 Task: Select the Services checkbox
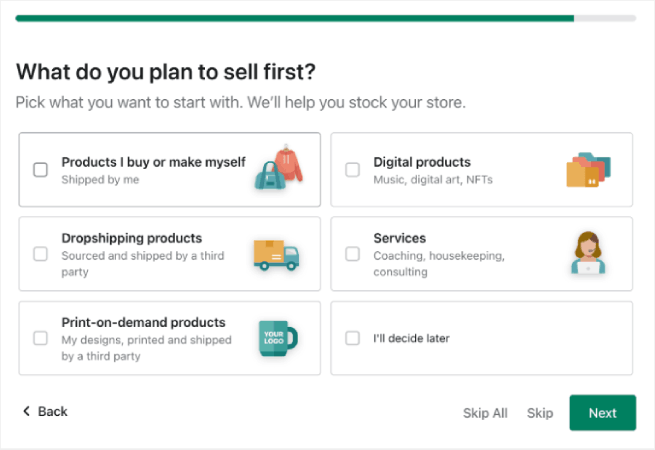[x=353, y=254]
